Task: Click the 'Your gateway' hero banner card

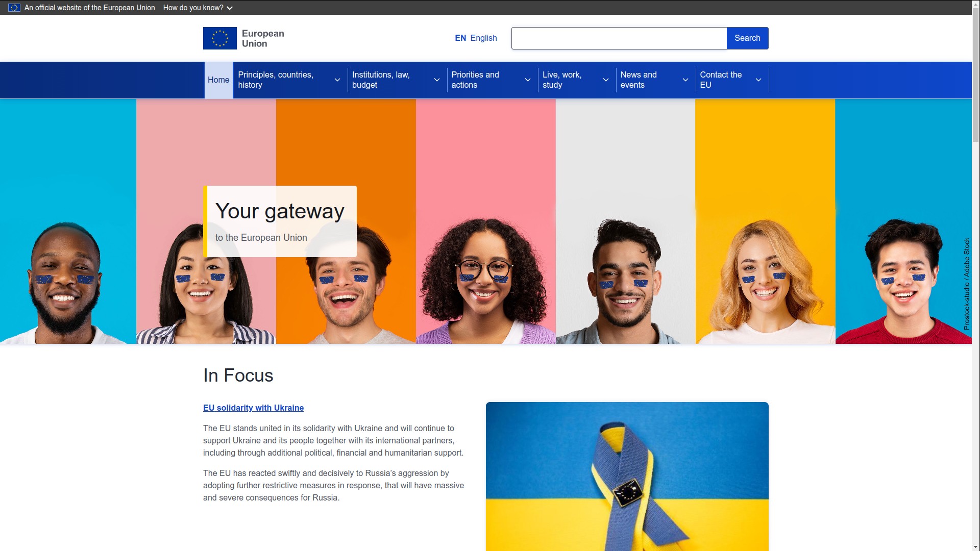Action: click(x=280, y=221)
